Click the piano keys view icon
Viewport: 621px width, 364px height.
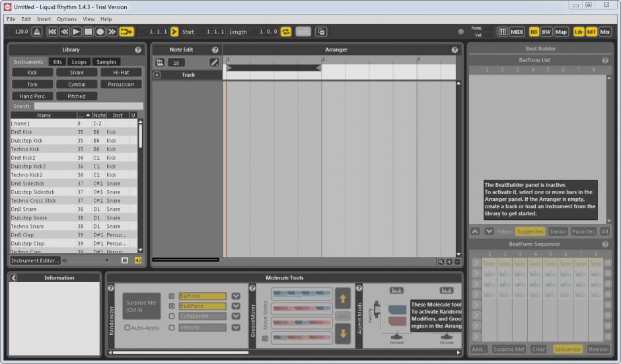[502, 32]
